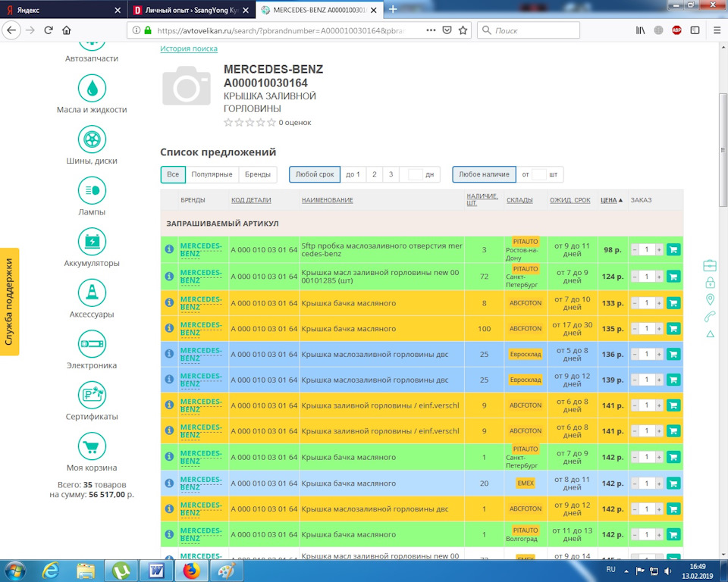Show info for the 98 р. offer
This screenshot has height=582, width=728.
coord(169,249)
